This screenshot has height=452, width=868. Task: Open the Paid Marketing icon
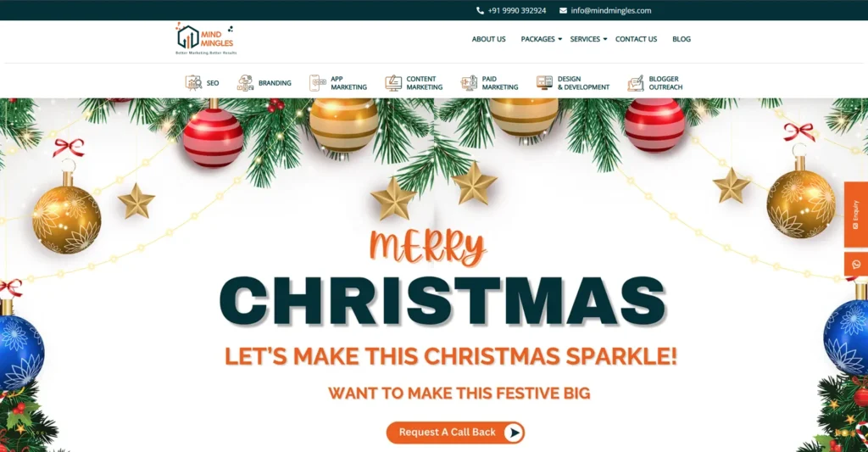click(469, 83)
